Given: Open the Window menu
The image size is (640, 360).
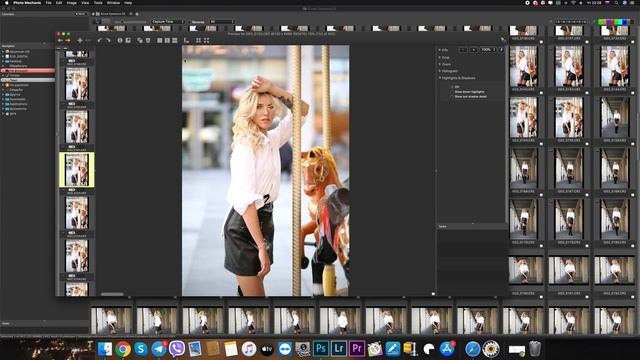Looking at the screenshot, I should [x=113, y=3].
